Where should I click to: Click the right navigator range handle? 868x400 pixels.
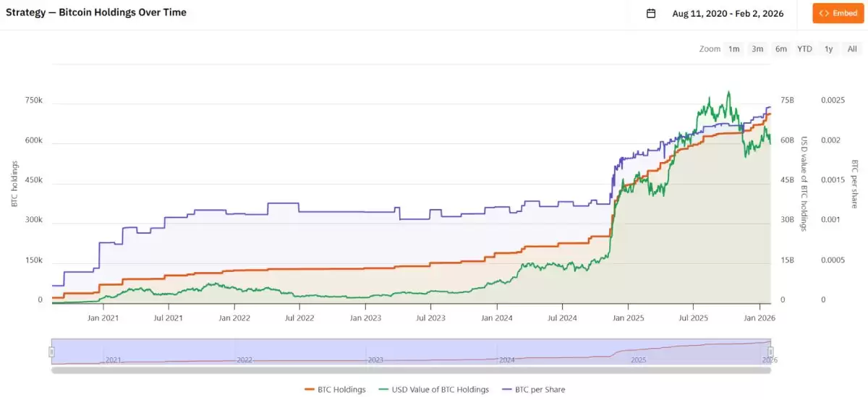coord(770,352)
